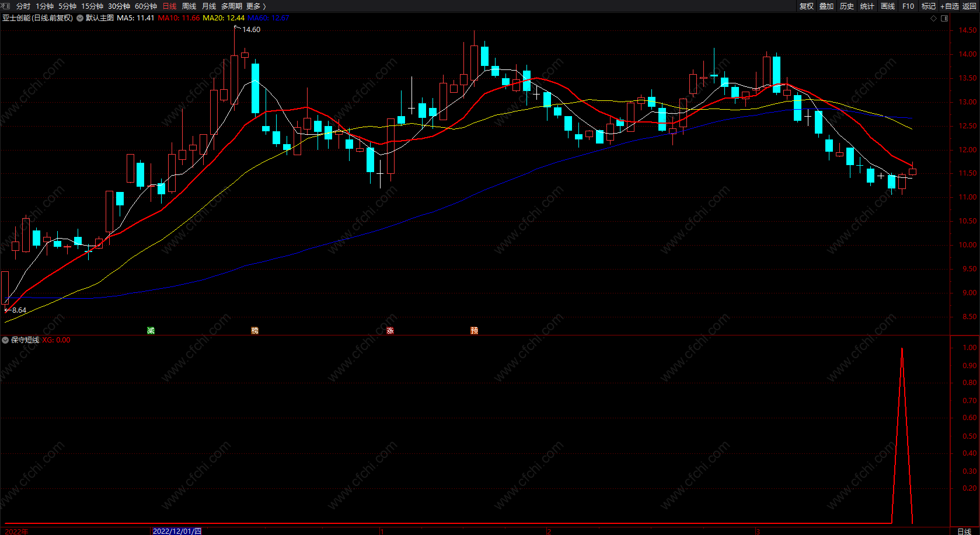Click the 2022年 label on time axis

(17, 531)
